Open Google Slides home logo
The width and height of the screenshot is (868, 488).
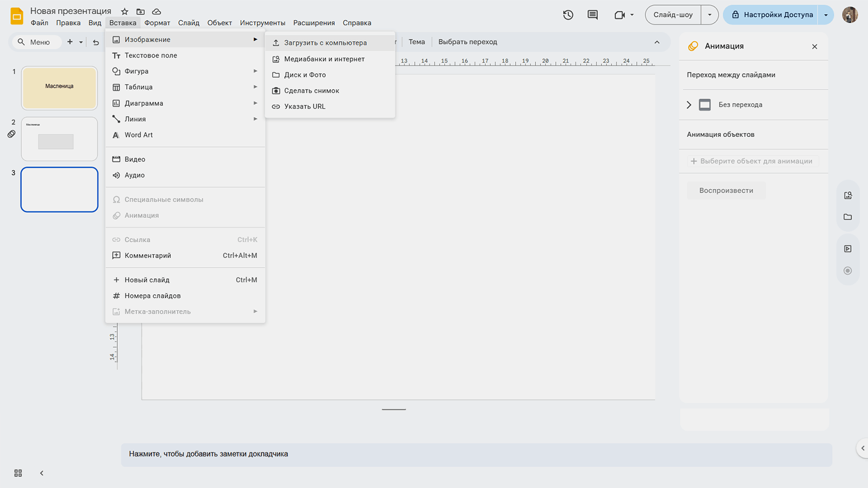pyautogui.click(x=17, y=16)
